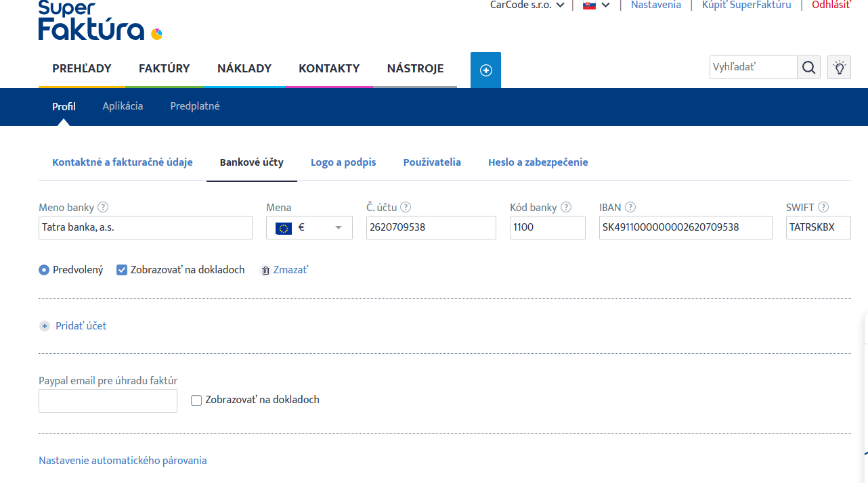
Task: Click the blue plus quick-add icon
Action: [x=485, y=70]
